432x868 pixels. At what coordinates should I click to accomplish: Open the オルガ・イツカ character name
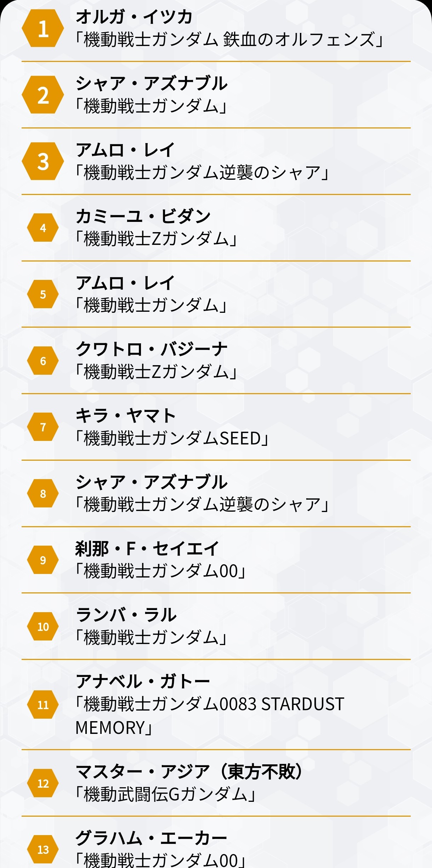134,17
